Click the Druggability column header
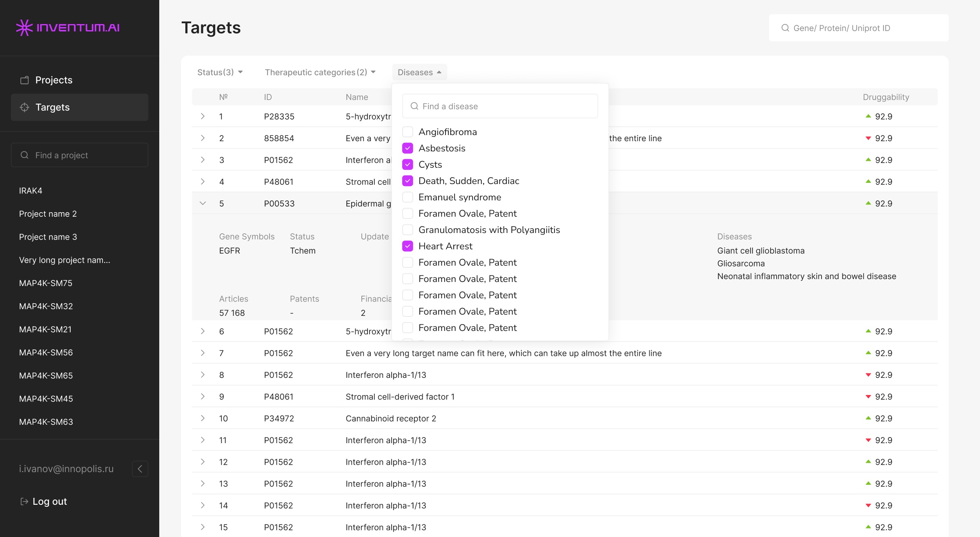Image resolution: width=980 pixels, height=537 pixels. (x=886, y=97)
